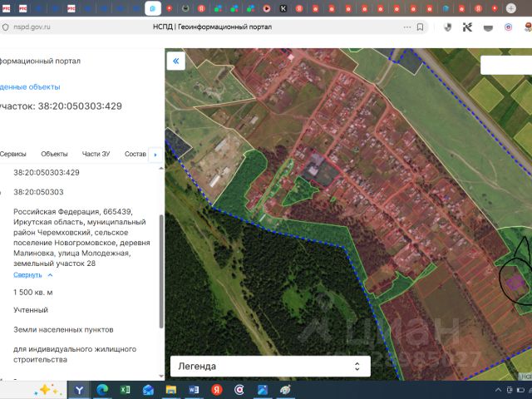Switch to the active NSPD browser tab
The image size is (532, 399).
[x=153, y=8]
